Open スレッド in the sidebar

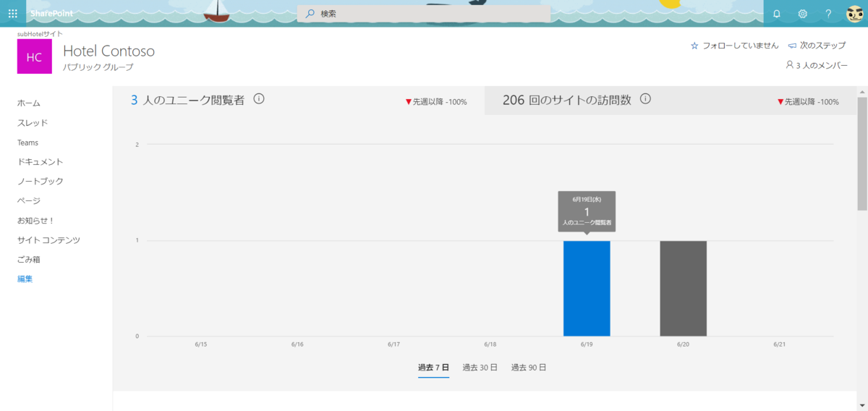[33, 123]
